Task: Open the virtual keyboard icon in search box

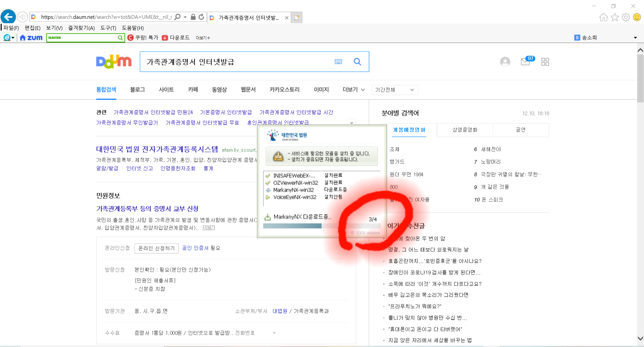Action: click(x=338, y=62)
